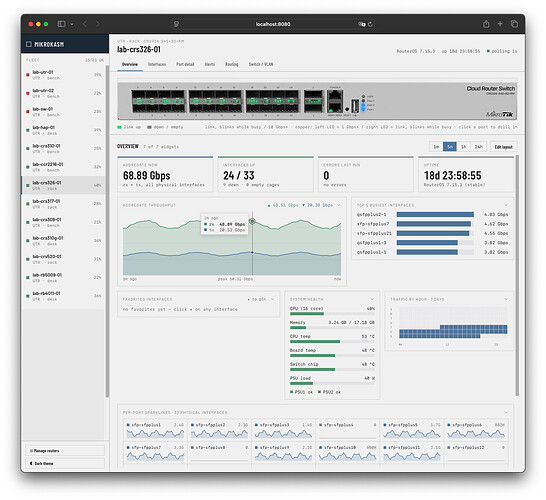This screenshot has height=500, width=546.
Task: Click the red status dot of lab-utr-01
Action: click(28, 75)
